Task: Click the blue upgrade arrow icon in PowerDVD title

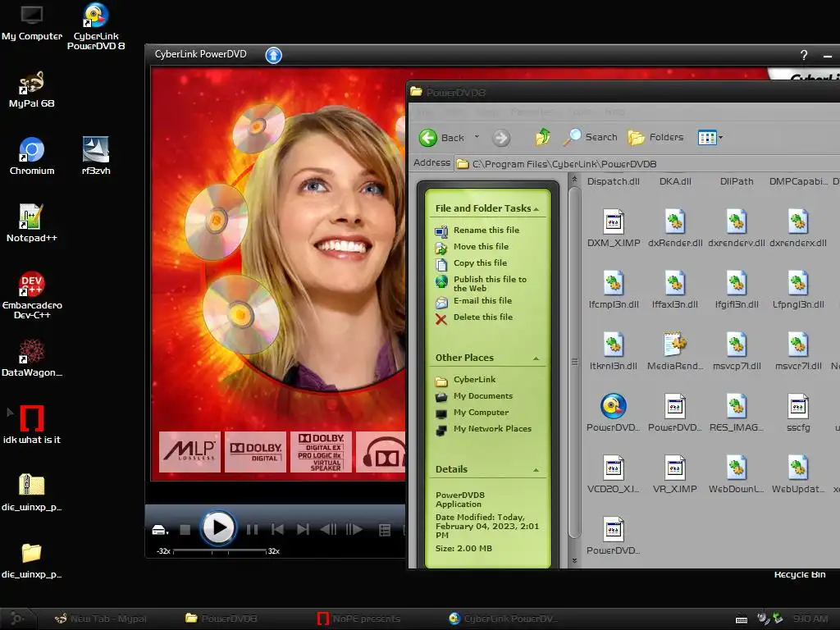Action: [274, 55]
